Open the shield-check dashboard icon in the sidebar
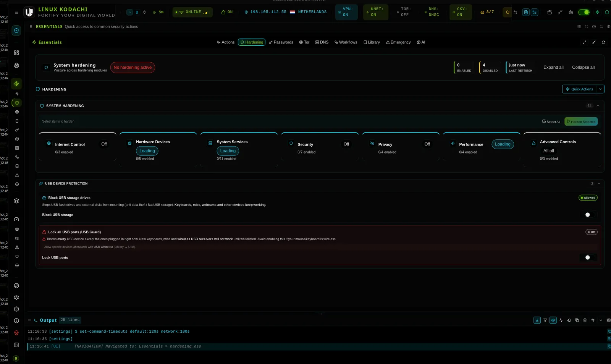Screen dimensions: 611x364 [16, 31]
